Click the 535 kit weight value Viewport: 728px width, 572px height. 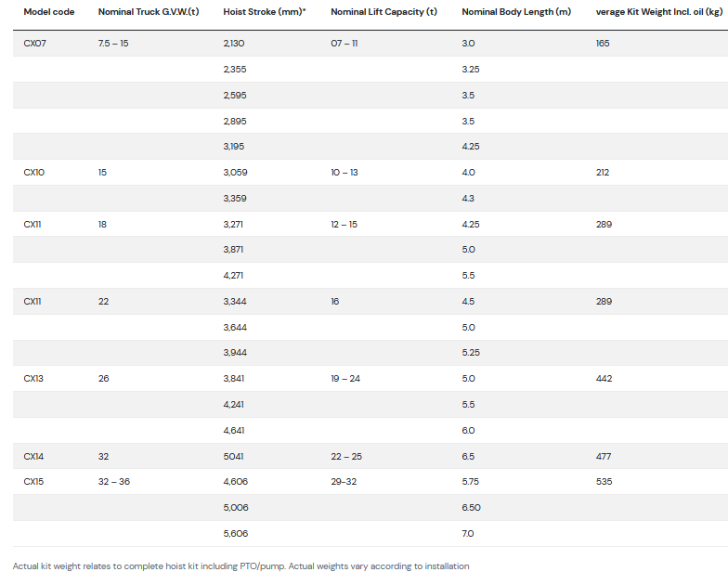coord(604,482)
